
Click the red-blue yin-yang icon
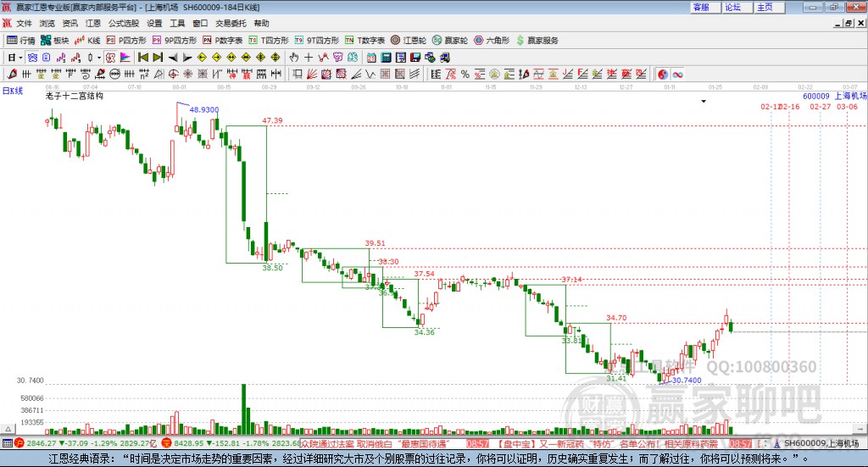point(663,74)
